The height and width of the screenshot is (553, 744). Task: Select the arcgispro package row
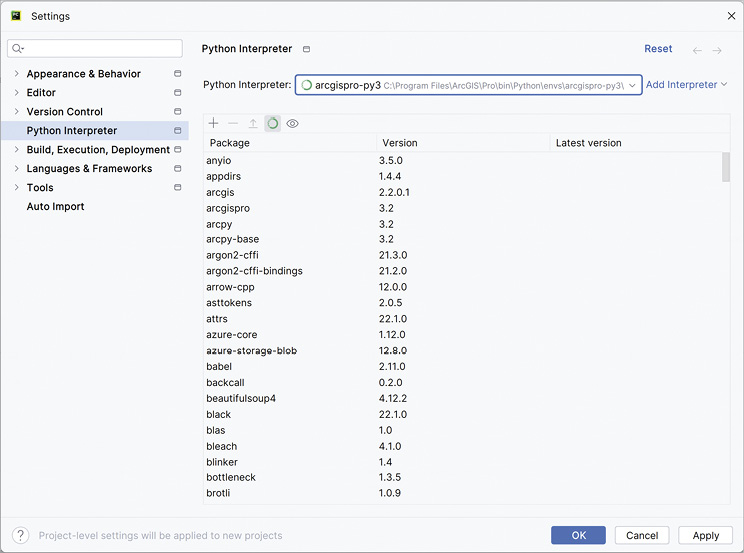coord(463,208)
